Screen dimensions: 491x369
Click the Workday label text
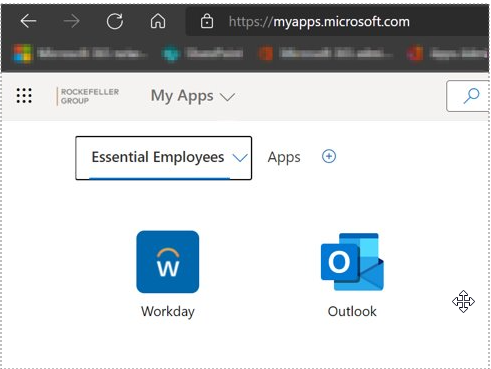pos(168,312)
